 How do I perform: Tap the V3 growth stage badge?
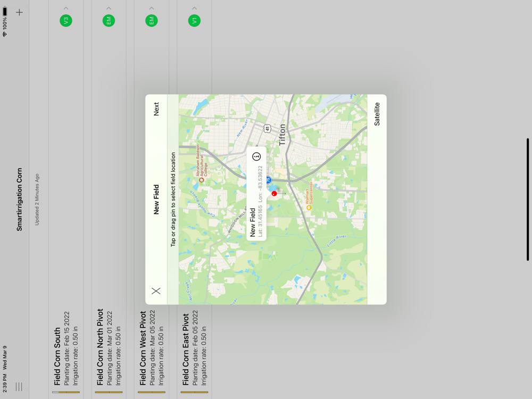[66, 21]
